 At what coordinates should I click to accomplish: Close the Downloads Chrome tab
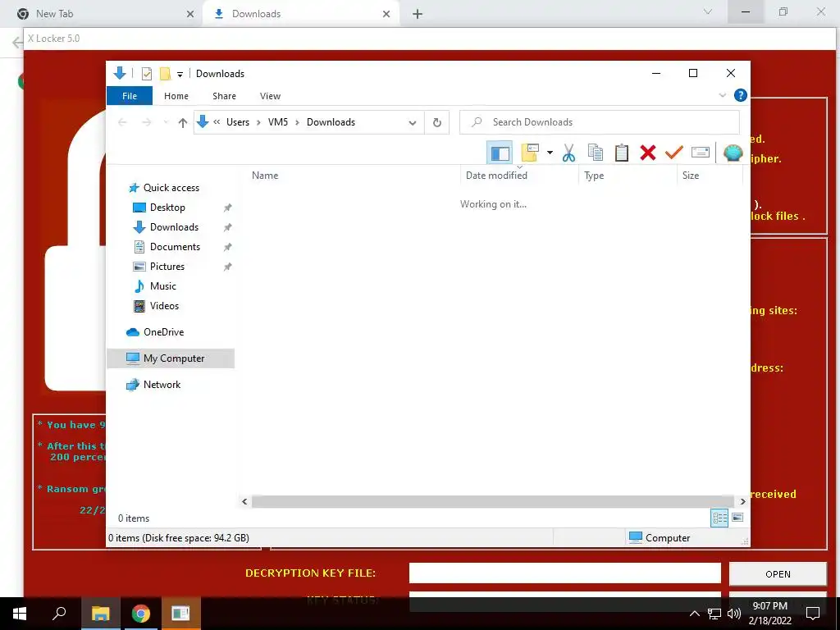[386, 14]
